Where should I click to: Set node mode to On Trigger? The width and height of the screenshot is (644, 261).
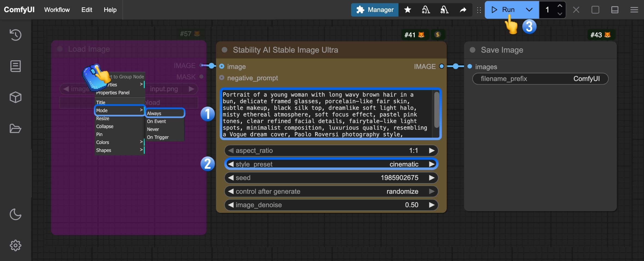[x=158, y=137]
